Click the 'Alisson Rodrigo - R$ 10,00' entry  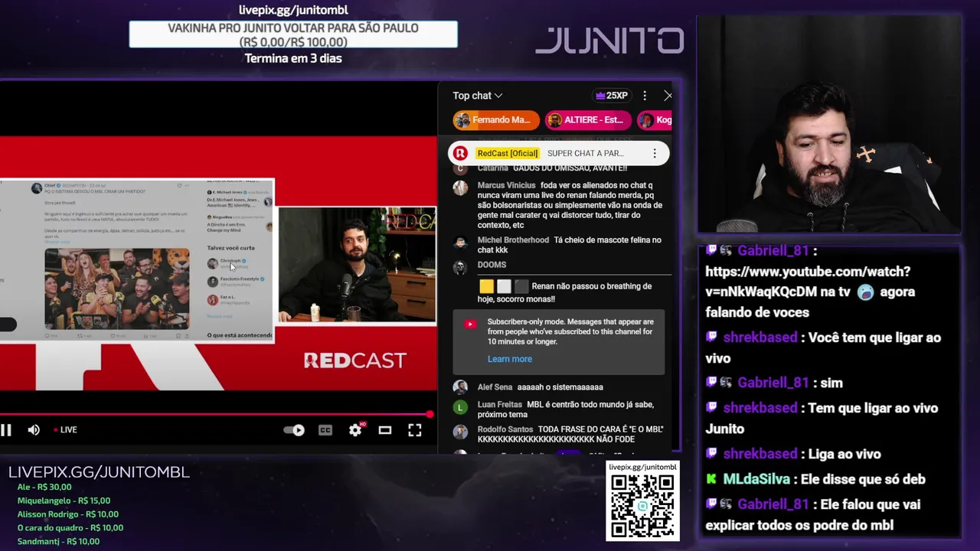[x=67, y=514]
